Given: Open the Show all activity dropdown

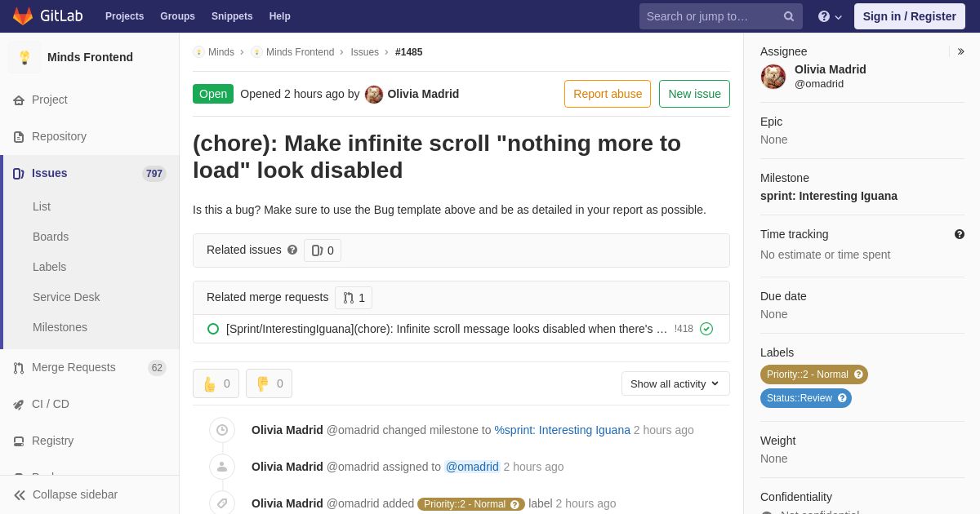Looking at the screenshot, I should click(675, 383).
